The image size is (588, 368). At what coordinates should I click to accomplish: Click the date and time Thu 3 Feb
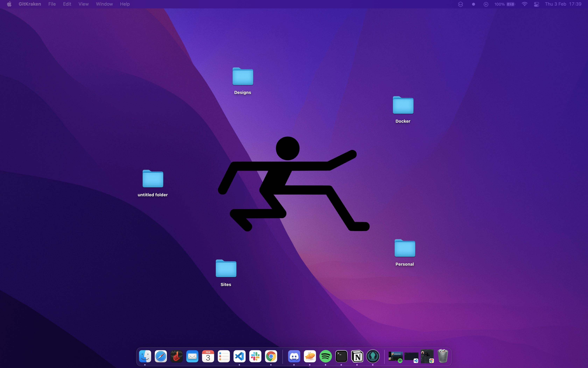coord(563,4)
